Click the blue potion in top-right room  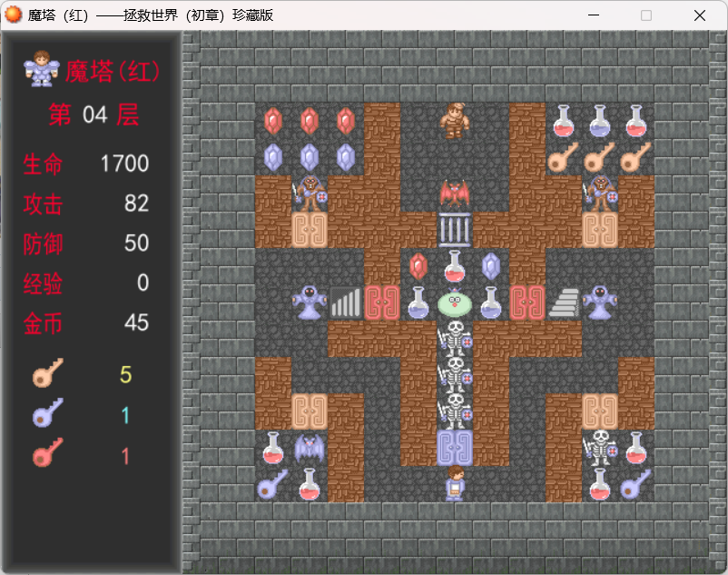[599, 121]
